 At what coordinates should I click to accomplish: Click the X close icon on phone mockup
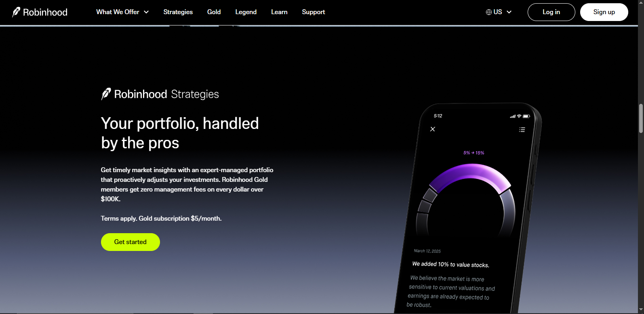tap(433, 129)
